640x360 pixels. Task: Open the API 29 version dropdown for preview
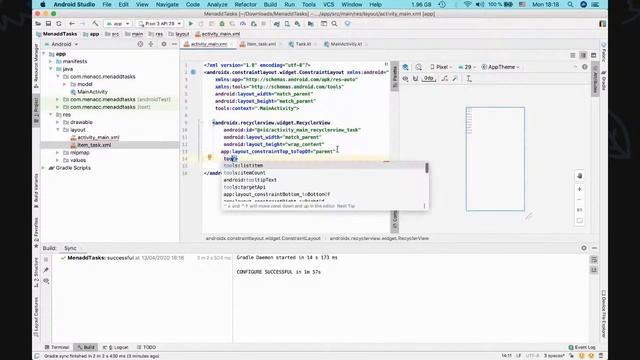tap(467, 67)
